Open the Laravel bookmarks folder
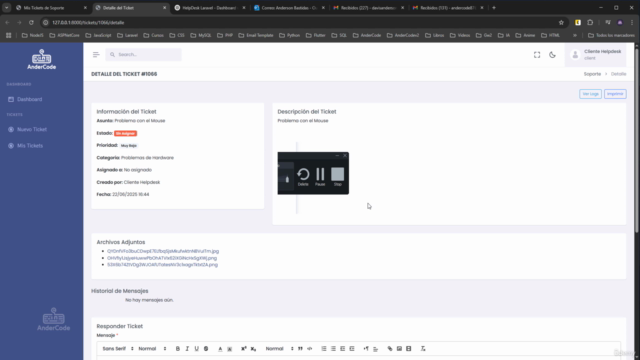This screenshot has width=640, height=360. click(x=127, y=36)
